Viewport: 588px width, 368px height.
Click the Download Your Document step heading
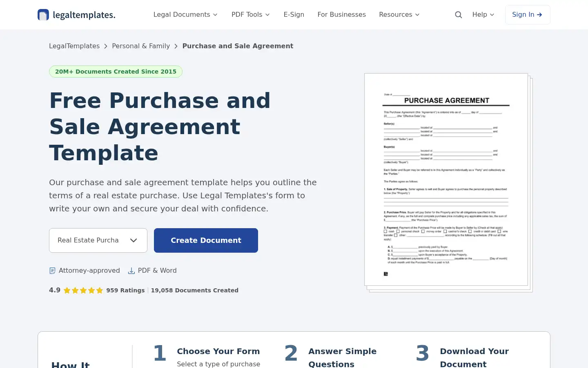click(474, 357)
